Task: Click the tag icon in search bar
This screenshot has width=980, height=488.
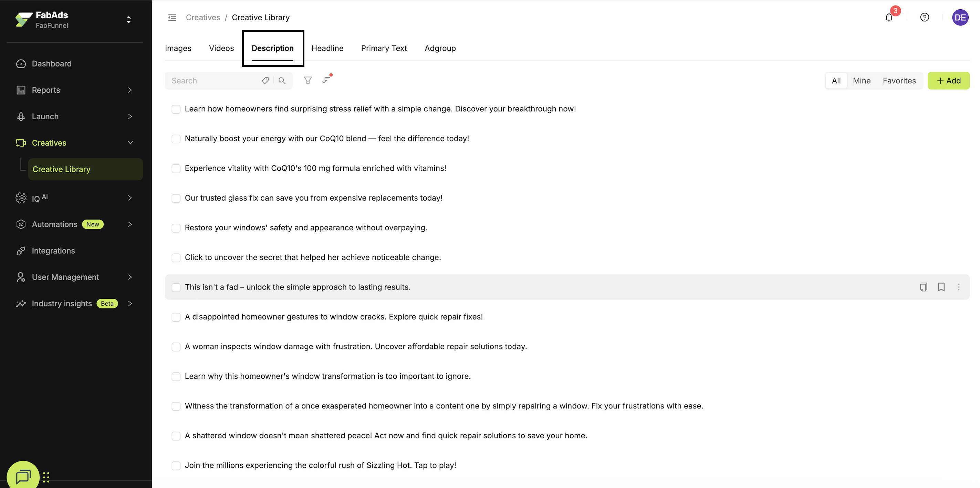Action: click(x=265, y=80)
